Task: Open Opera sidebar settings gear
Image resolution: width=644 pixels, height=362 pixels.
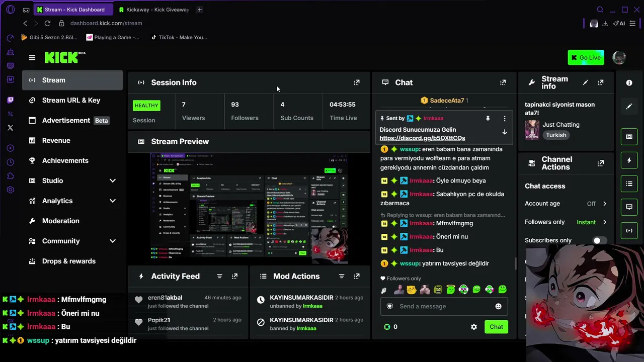Action: (x=10, y=190)
